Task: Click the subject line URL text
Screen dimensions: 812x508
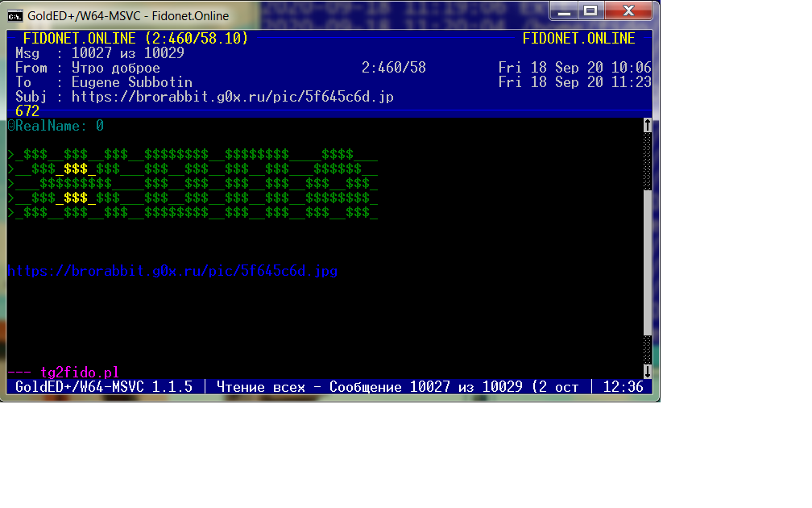Action: click(233, 97)
